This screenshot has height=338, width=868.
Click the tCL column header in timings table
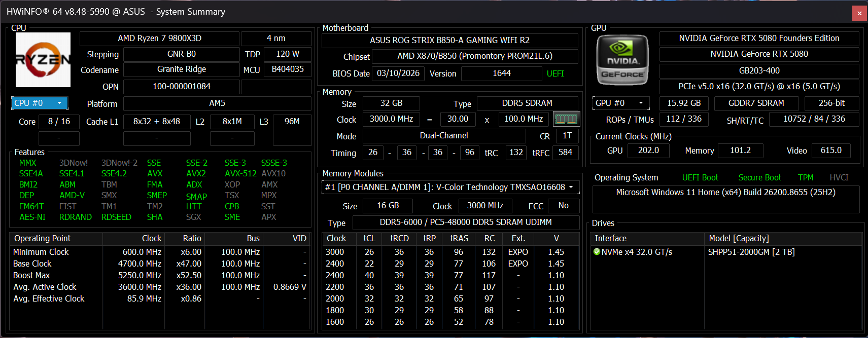click(369, 238)
